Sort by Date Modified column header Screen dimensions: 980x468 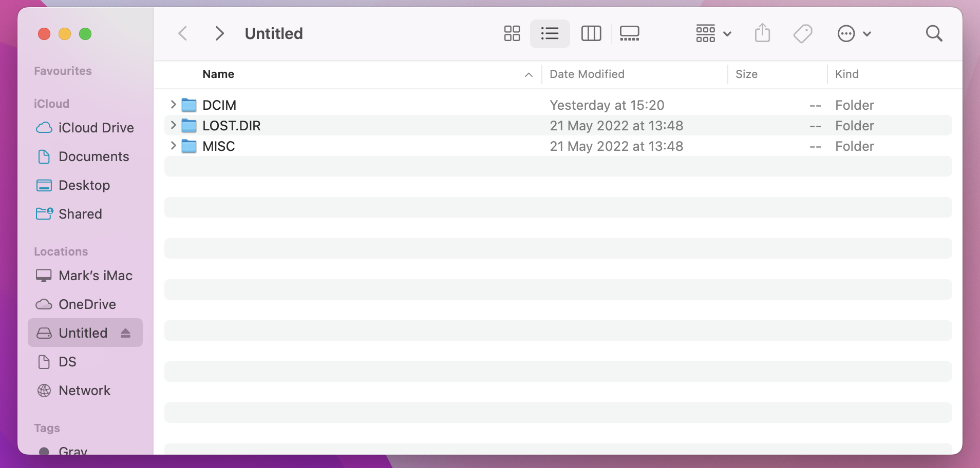(x=587, y=74)
